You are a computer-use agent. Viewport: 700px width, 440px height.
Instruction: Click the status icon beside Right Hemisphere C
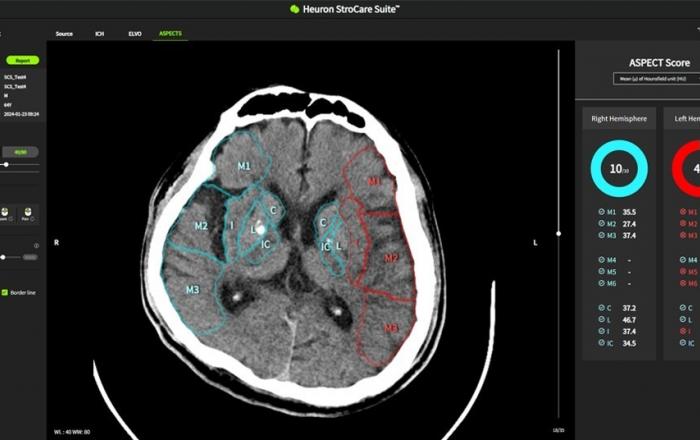(x=601, y=308)
